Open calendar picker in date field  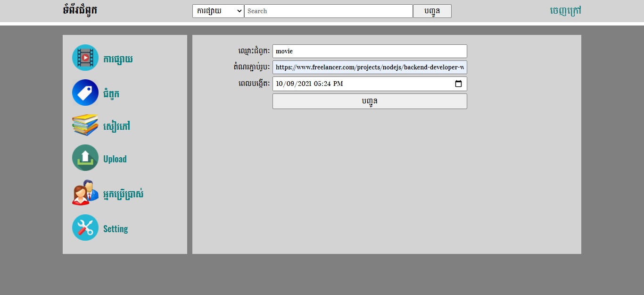(458, 84)
